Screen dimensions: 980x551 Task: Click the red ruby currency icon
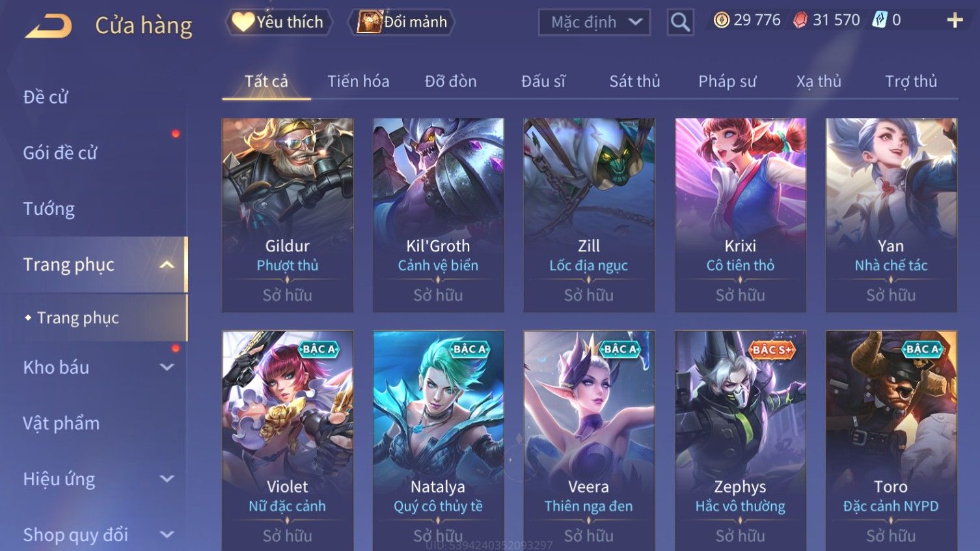[800, 20]
